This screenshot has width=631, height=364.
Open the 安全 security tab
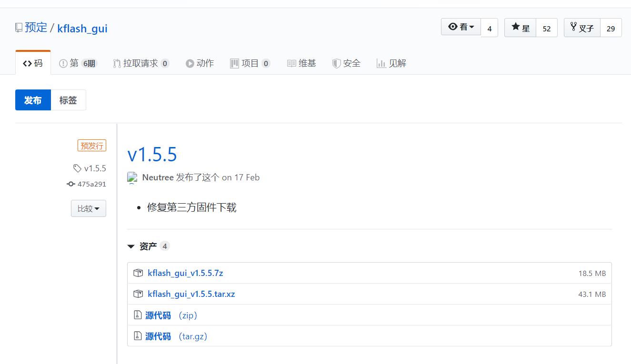tap(346, 63)
